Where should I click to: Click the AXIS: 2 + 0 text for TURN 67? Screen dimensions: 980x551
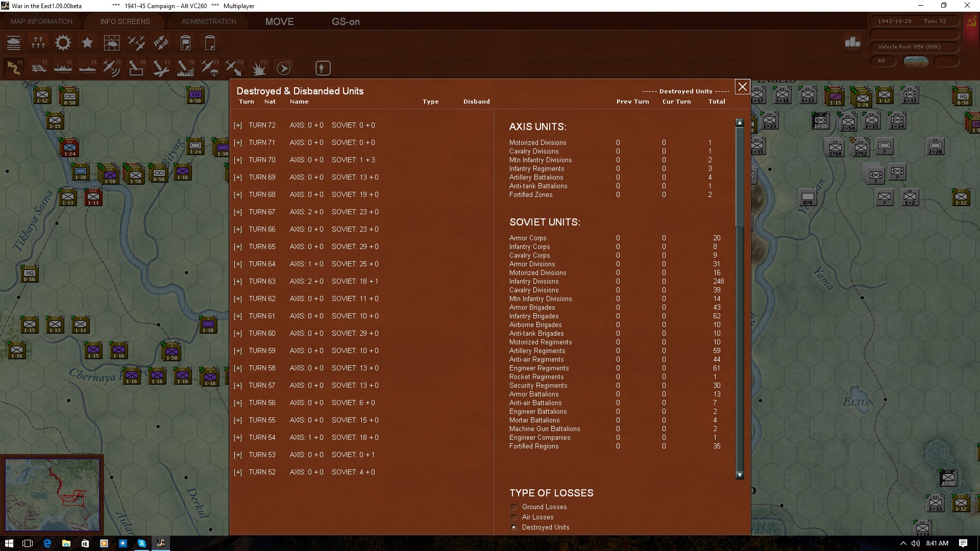pyautogui.click(x=306, y=212)
